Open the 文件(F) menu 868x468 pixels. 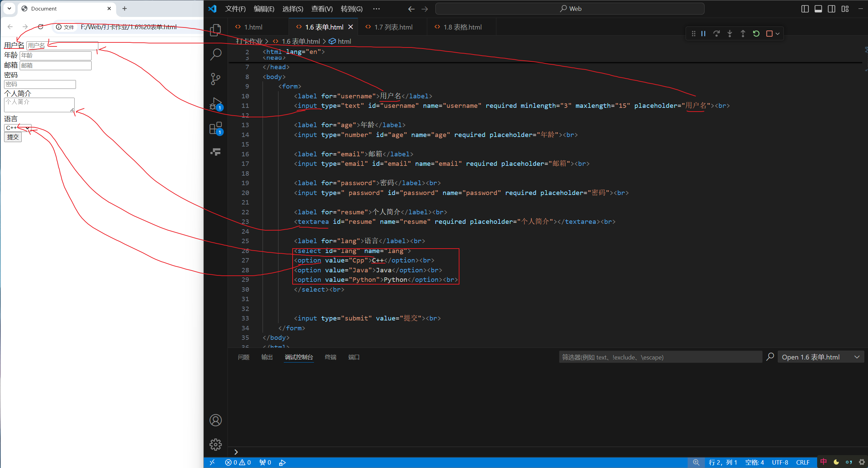235,9
